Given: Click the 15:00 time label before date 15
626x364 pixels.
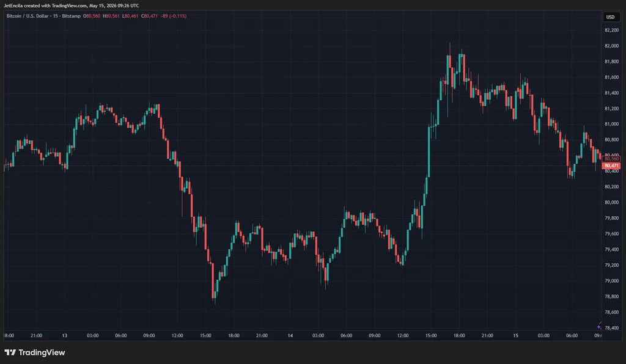Looking at the screenshot, I should coord(431,336).
